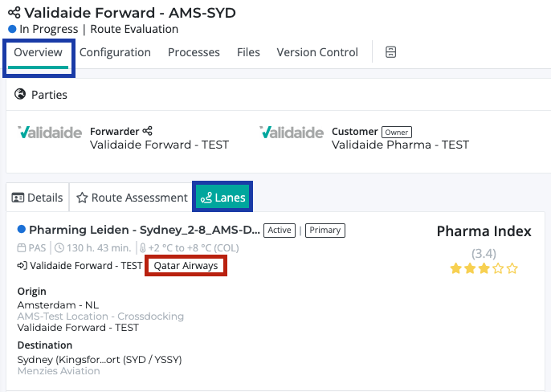The image size is (551, 392).
Task: Click the Route Evaluation label
Action: (134, 29)
